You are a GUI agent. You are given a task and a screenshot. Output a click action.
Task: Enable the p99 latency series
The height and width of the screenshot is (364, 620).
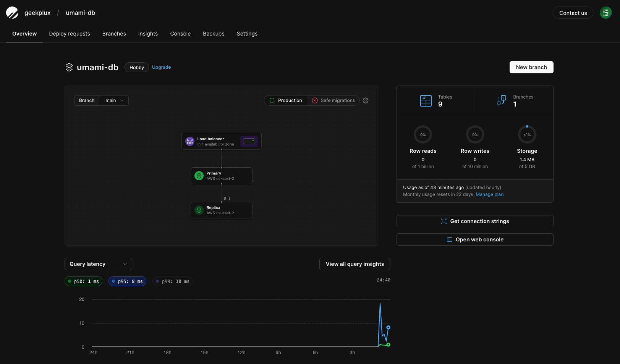(x=173, y=281)
